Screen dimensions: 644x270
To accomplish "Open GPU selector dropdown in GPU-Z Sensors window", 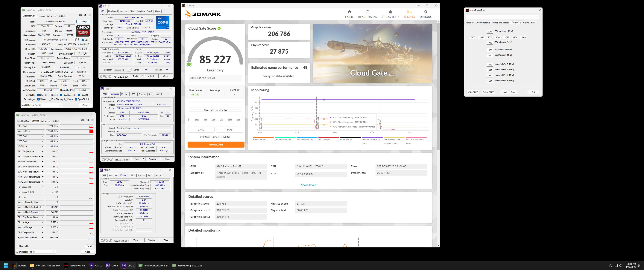I will pos(36,252).
